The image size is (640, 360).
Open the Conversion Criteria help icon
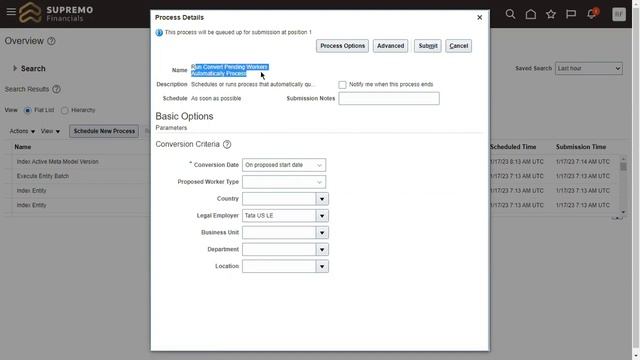coord(227,144)
